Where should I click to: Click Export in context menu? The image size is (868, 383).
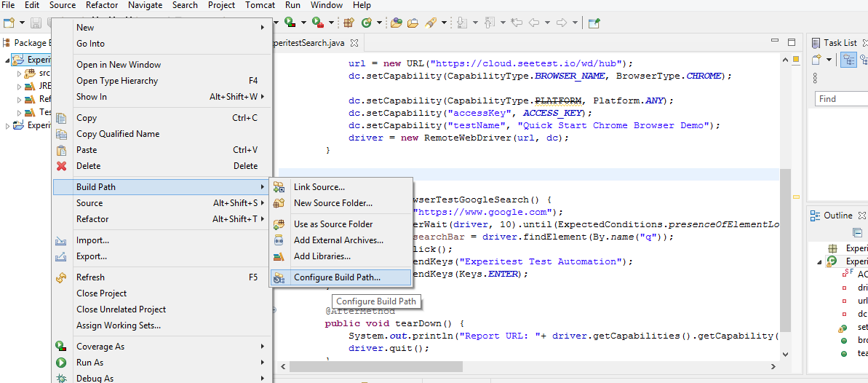pyautogui.click(x=162, y=256)
